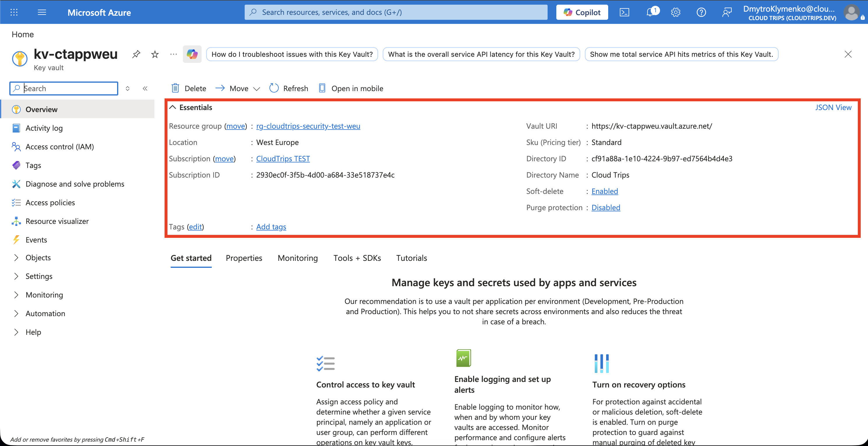The height and width of the screenshot is (446, 868).
Task: Expand the Automation section
Action: point(16,314)
